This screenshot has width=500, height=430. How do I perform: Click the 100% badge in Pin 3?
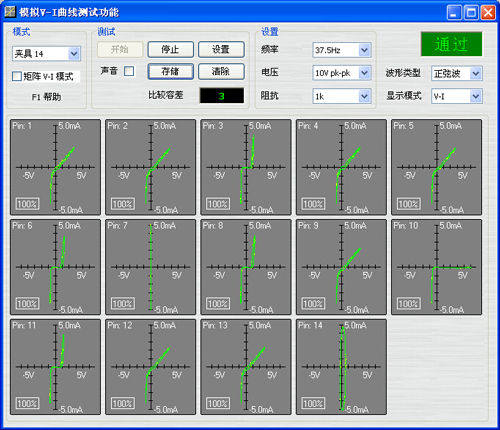pyautogui.click(x=218, y=204)
